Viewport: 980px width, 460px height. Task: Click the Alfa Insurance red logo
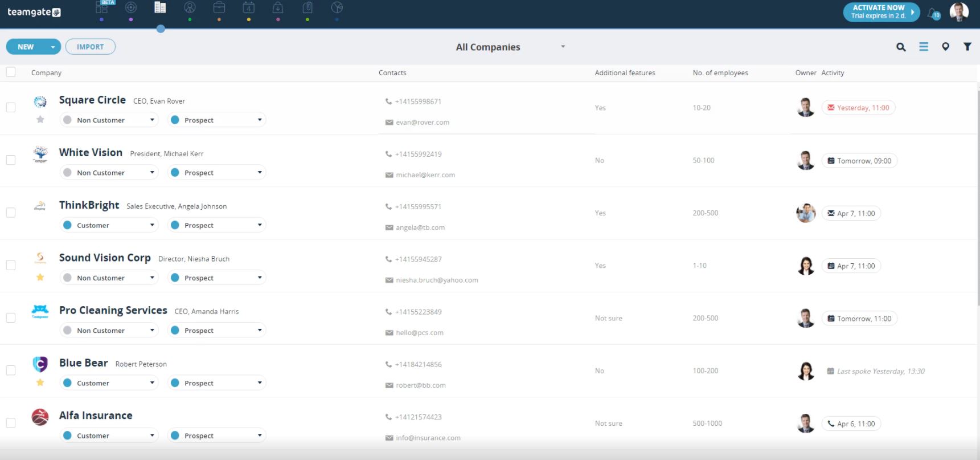click(40, 417)
